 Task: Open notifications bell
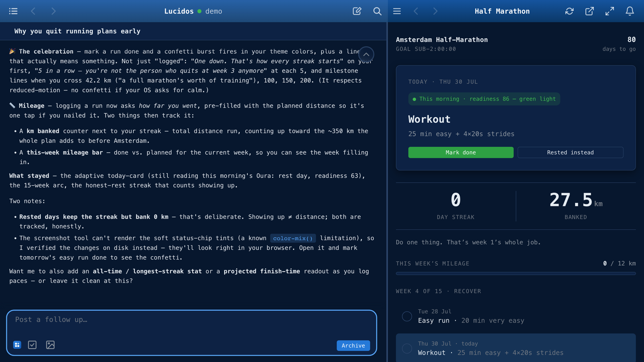pos(630,11)
